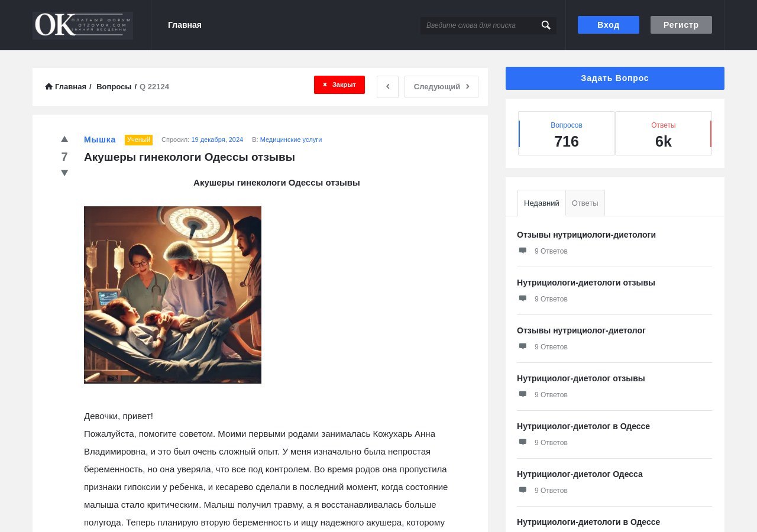Go to Следующий question

pos(441,87)
